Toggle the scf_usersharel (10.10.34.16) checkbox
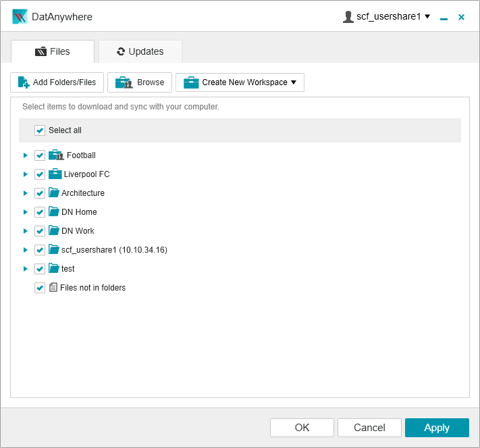Viewport: 480px width, 448px height. (40, 250)
